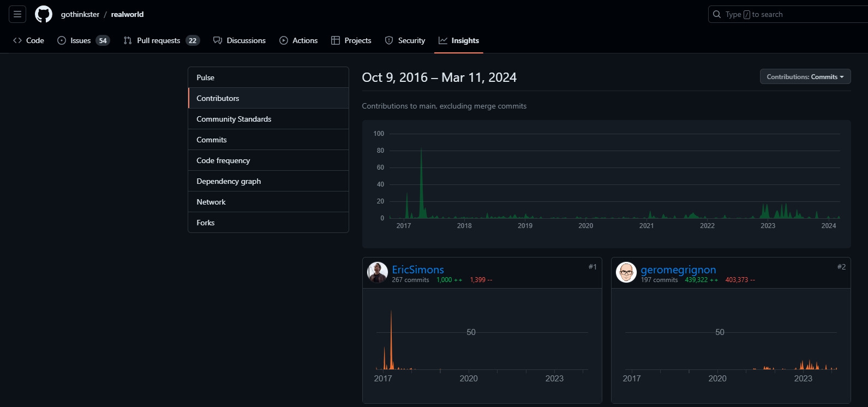Click the Projects table icon
Image resolution: width=868 pixels, height=407 pixels.
tap(336, 40)
